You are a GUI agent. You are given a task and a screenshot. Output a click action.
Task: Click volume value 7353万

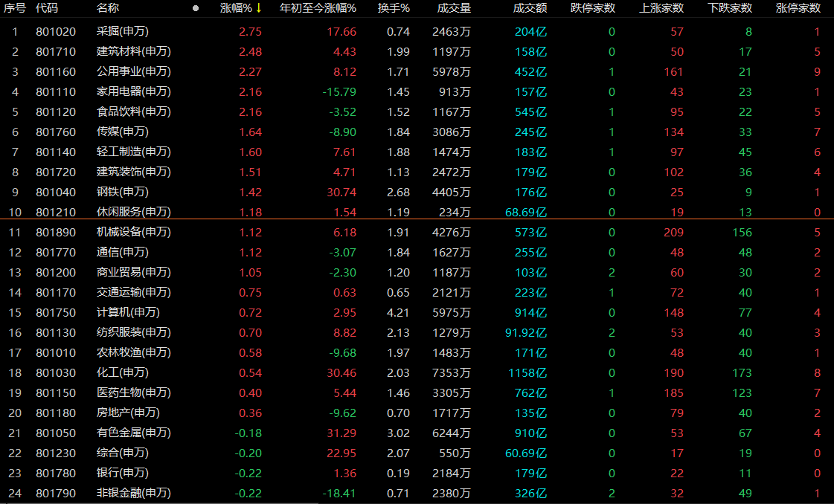tap(452, 372)
